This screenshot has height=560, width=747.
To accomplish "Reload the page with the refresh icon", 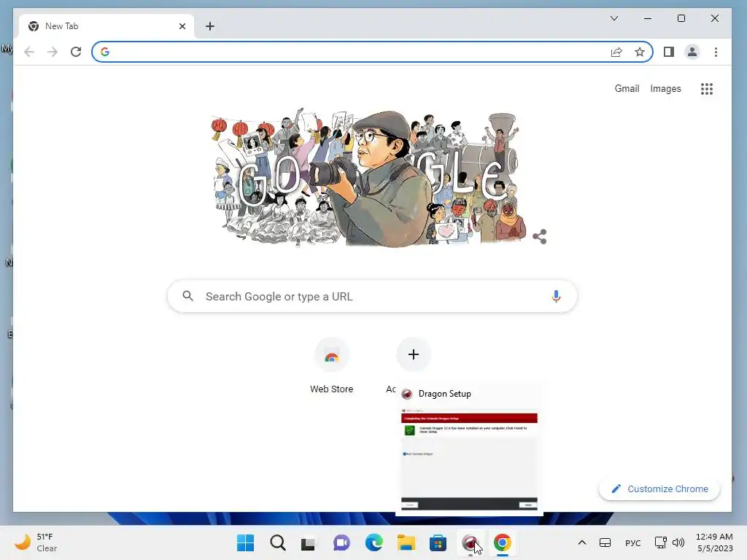I will pos(76,52).
